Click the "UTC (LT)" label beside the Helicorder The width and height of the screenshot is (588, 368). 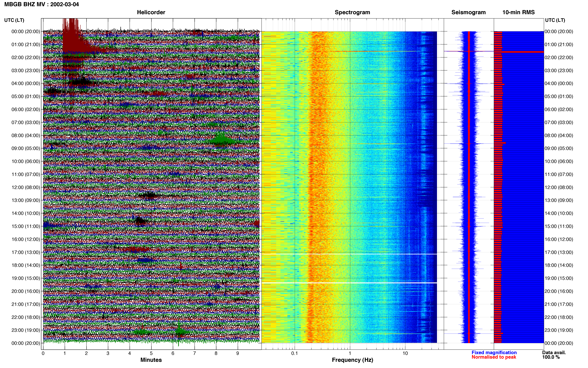(14, 20)
